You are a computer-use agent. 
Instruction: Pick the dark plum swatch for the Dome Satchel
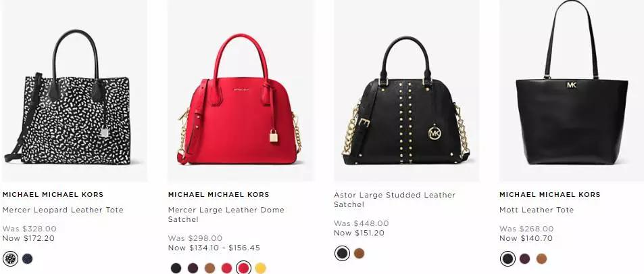[x=193, y=268]
